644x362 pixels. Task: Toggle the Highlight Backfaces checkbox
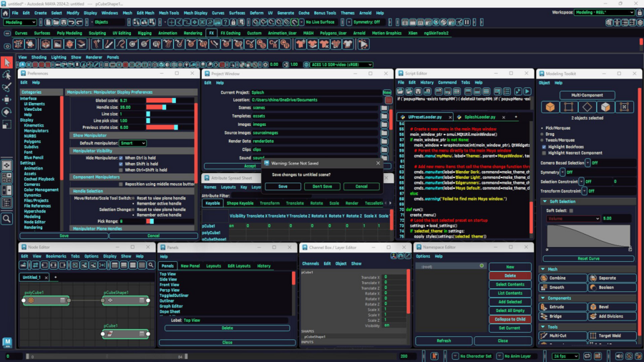[x=545, y=147]
